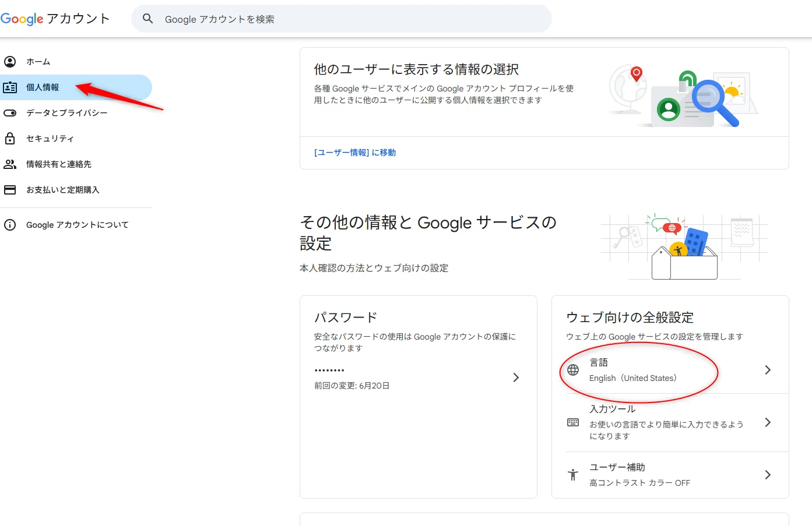The height and width of the screenshot is (526, 812).
Task: Go to セキュリティ section
Action: point(76,139)
